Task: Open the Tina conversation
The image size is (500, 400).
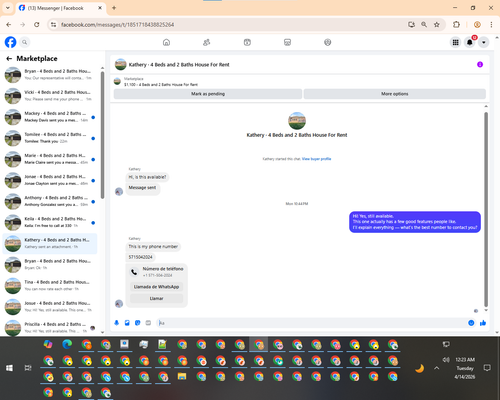Action: point(50,286)
